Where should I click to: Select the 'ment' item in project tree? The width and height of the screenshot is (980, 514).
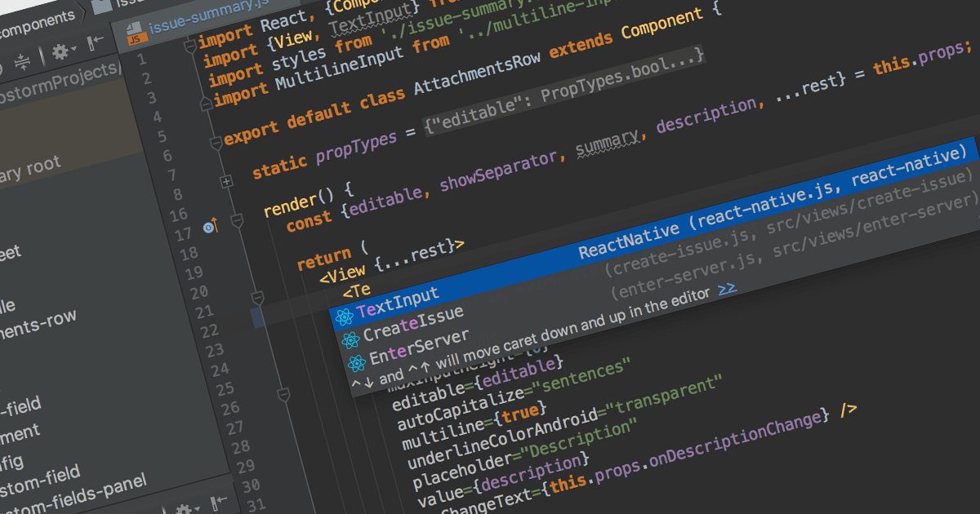pyautogui.click(x=20, y=435)
